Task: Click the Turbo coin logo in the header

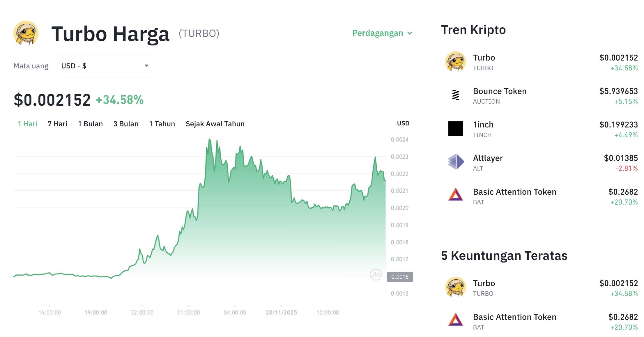Action: (26, 33)
